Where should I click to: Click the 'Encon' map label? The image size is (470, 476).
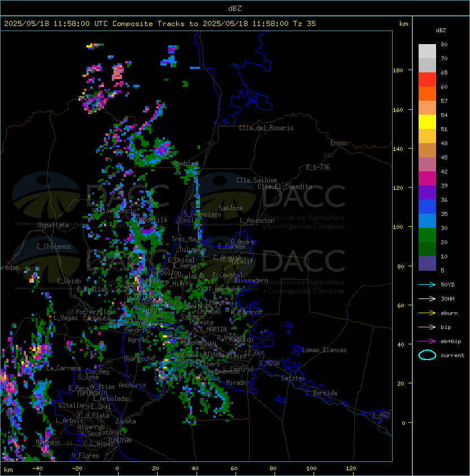coord(339,143)
